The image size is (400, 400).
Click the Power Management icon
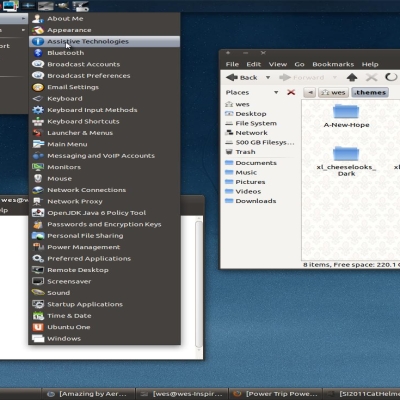[38, 247]
